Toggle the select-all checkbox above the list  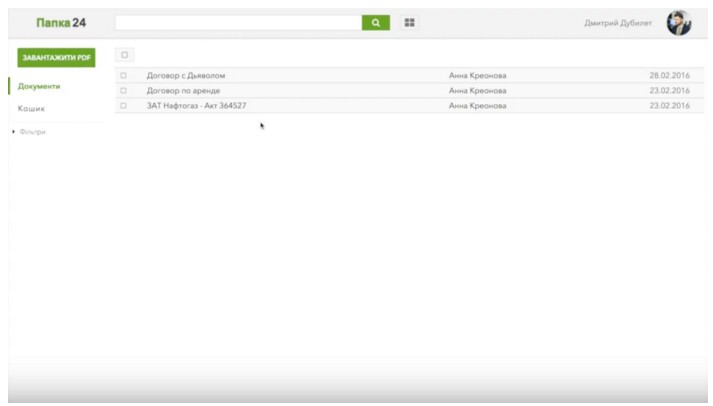point(125,54)
